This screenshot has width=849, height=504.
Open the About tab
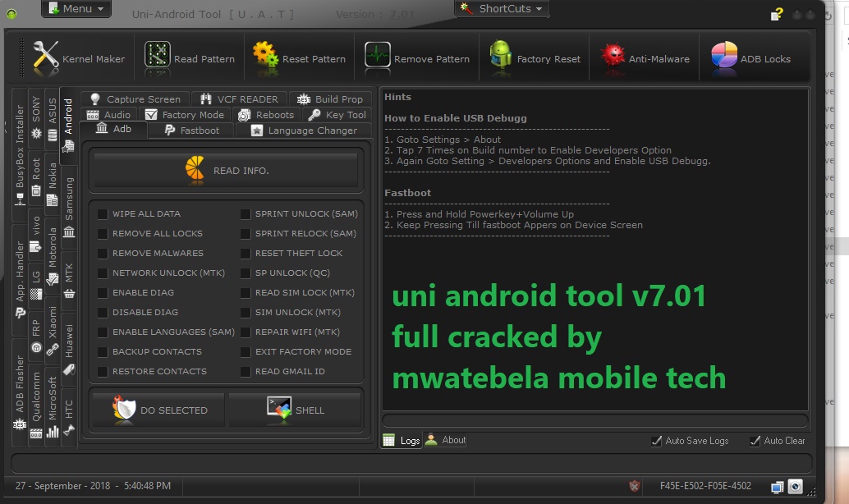446,440
